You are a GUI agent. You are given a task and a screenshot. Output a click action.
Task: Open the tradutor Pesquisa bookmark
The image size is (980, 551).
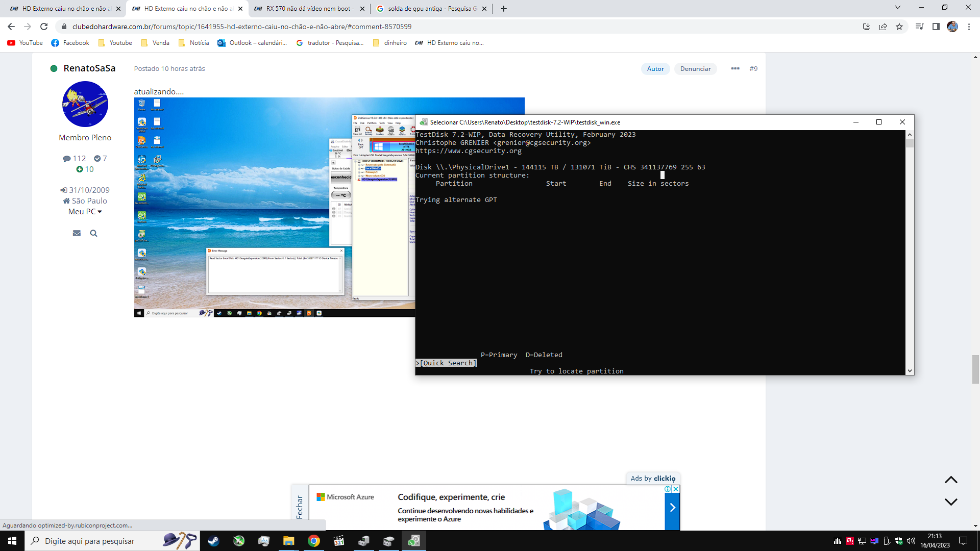[330, 43]
